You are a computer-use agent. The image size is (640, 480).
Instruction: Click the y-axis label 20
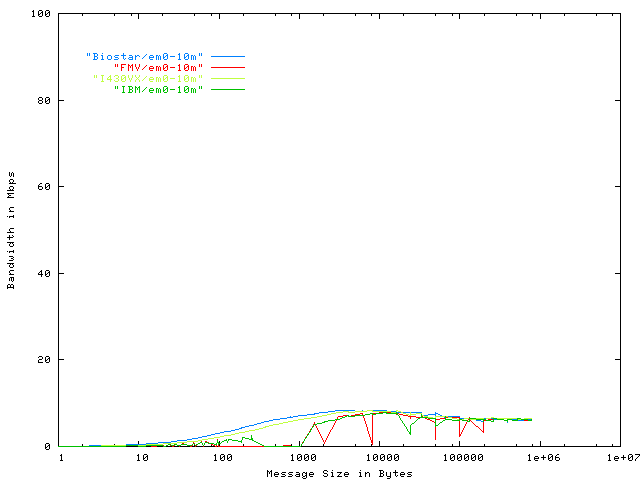[44, 360]
